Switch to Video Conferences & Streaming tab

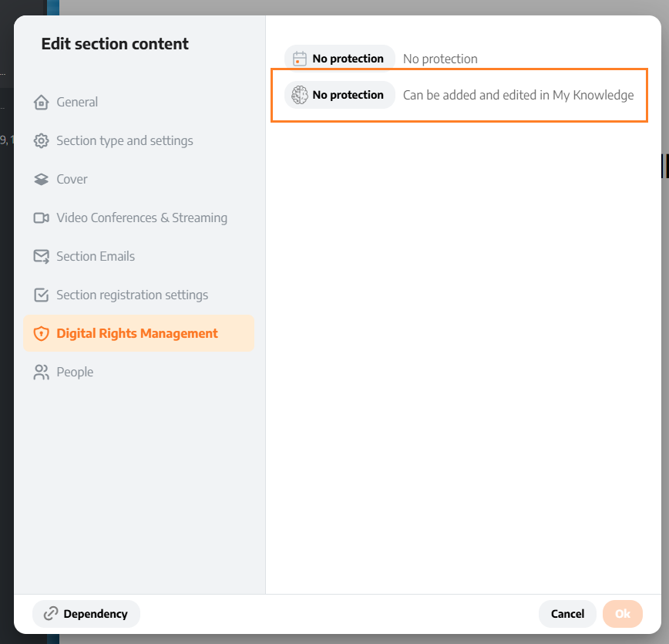tap(142, 217)
